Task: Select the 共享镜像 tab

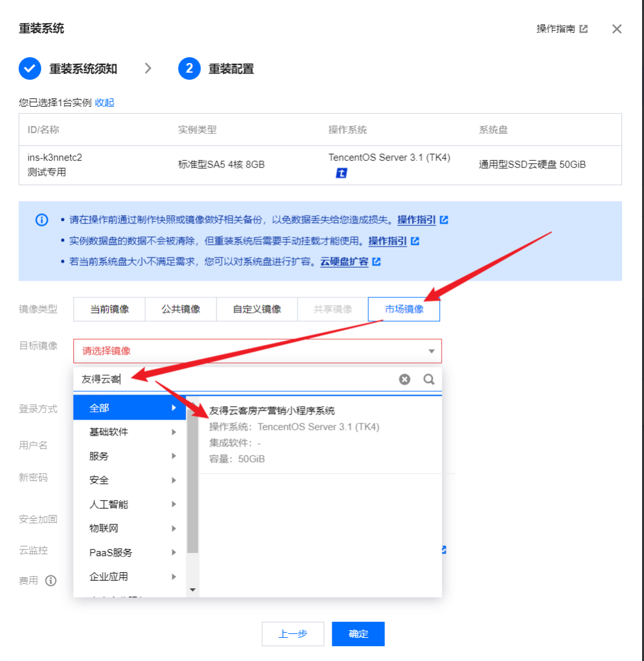Action: [x=333, y=309]
